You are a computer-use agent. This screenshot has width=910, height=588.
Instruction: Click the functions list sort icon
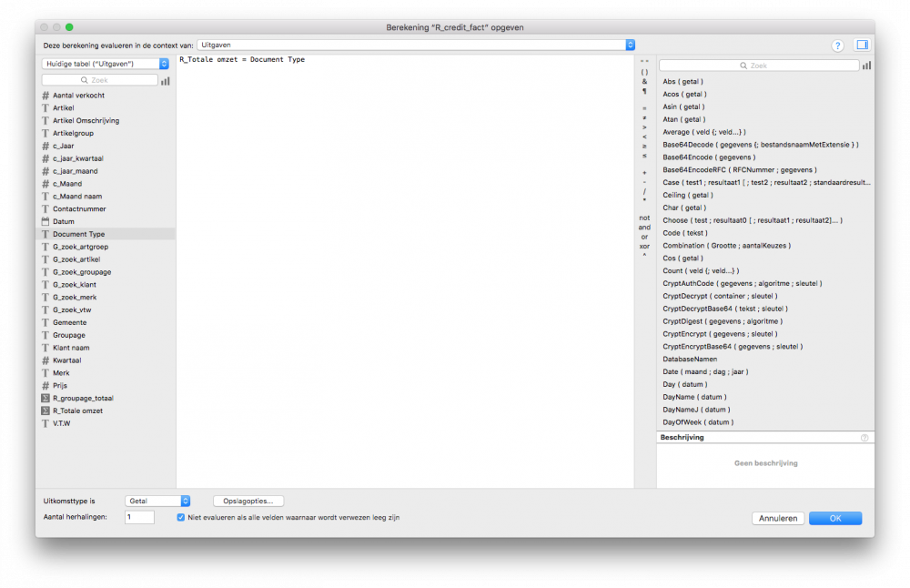(866, 66)
